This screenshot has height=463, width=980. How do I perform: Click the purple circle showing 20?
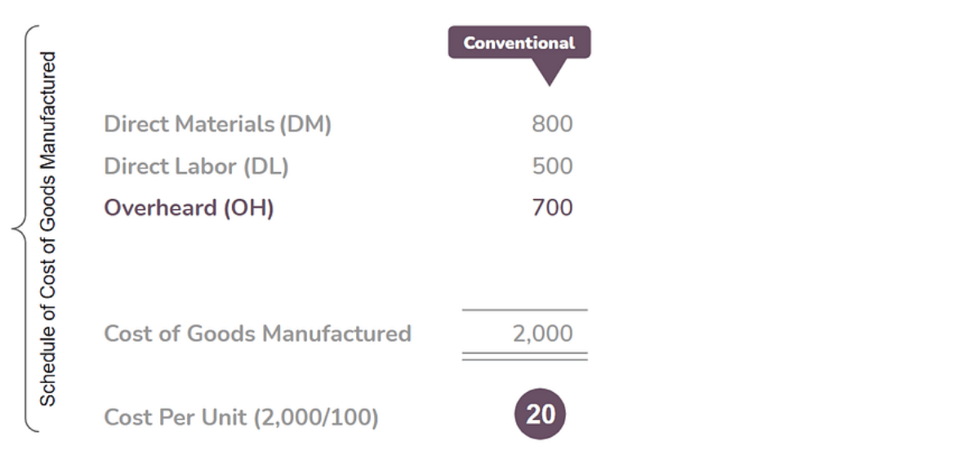(x=540, y=415)
